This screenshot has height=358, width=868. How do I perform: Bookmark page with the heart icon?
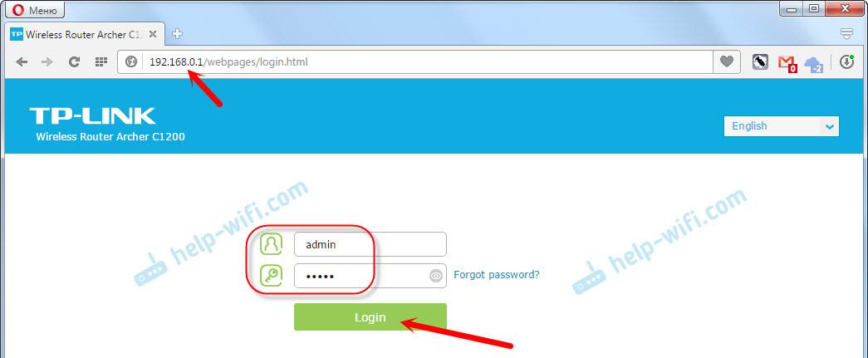pos(726,62)
